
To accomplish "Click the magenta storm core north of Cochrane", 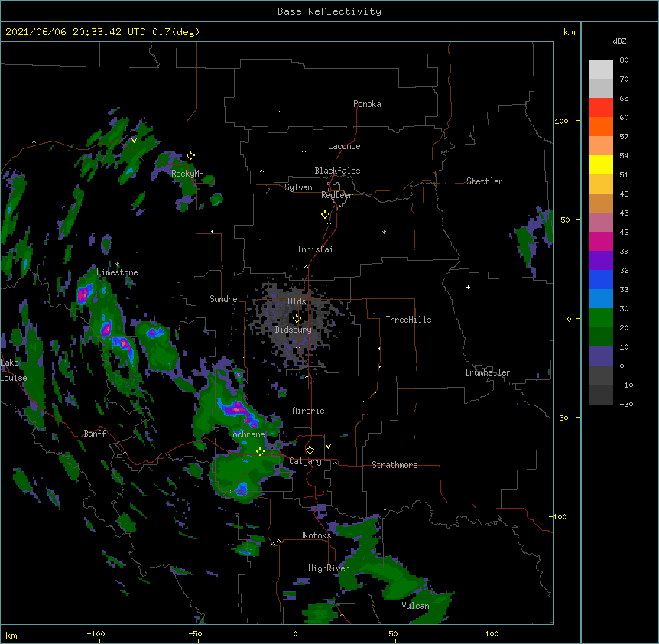I will point(238,408).
